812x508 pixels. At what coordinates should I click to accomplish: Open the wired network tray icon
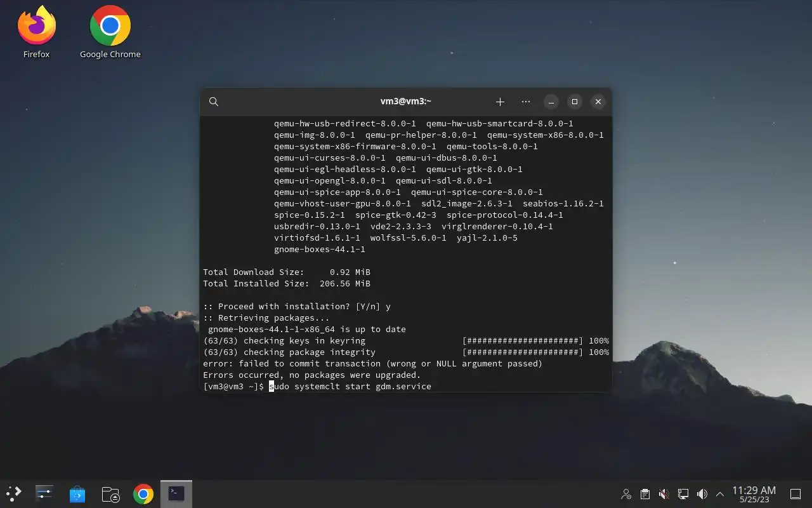pos(683,494)
